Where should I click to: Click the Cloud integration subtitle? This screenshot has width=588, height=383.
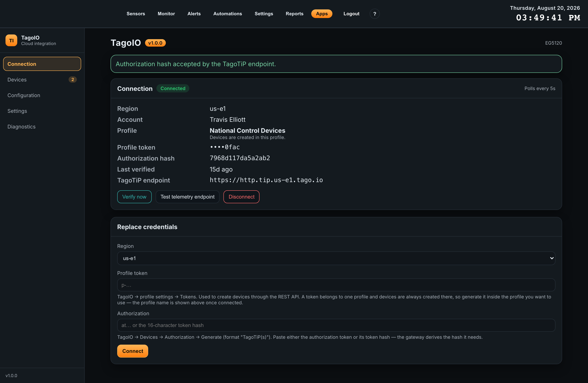tap(39, 43)
